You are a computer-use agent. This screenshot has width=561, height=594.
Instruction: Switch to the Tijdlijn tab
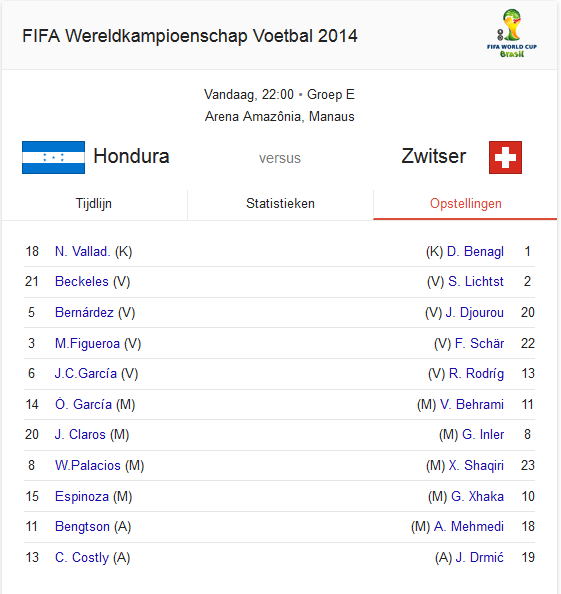[x=94, y=204]
